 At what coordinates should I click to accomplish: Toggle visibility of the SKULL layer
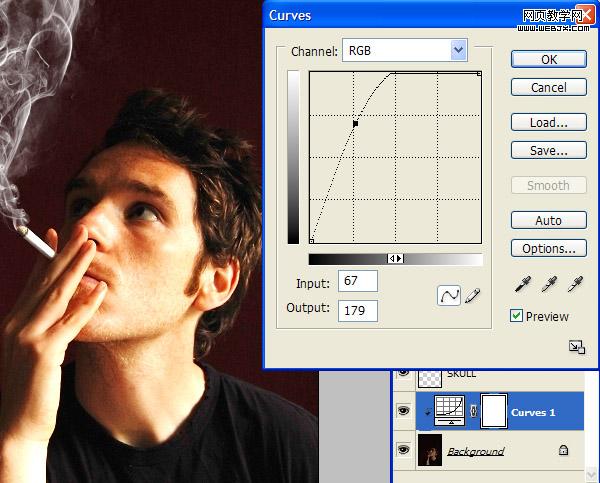(403, 373)
